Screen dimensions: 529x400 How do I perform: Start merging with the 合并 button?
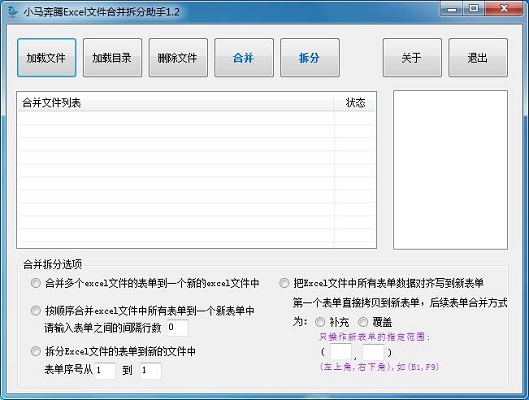tap(244, 58)
